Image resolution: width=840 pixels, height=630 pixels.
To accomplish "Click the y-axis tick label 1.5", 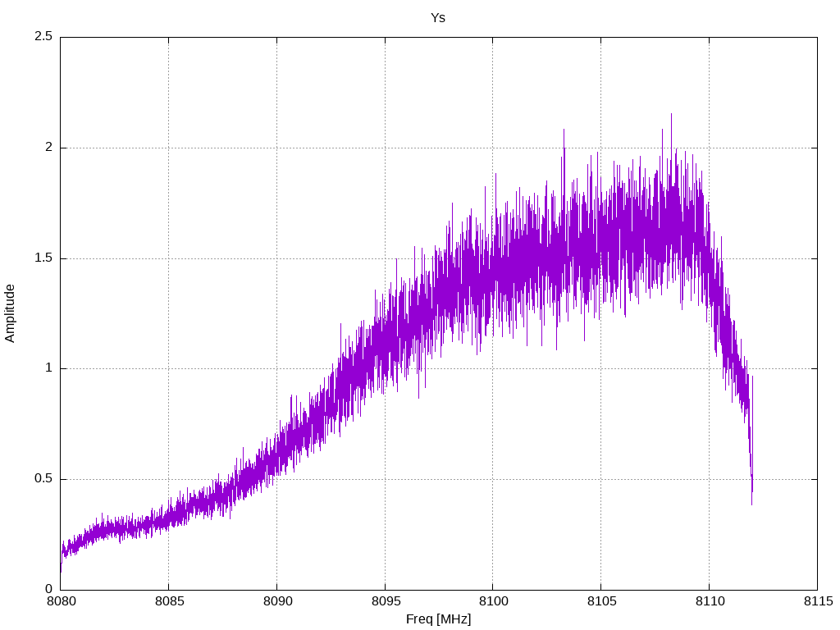I will tap(43, 258).
